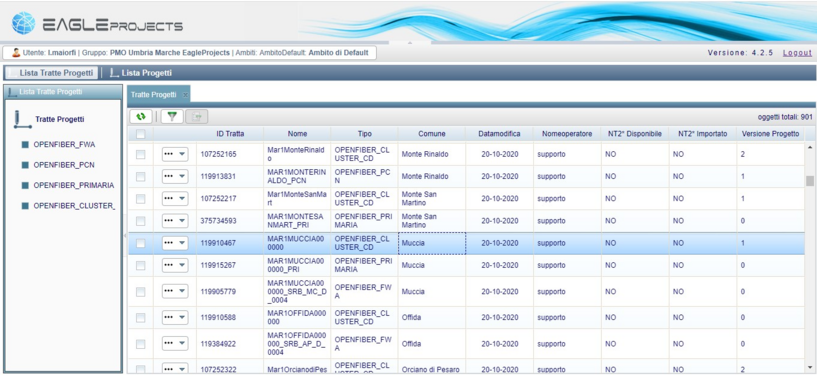Open the actions dropdown for row 119910467

pos(175,243)
